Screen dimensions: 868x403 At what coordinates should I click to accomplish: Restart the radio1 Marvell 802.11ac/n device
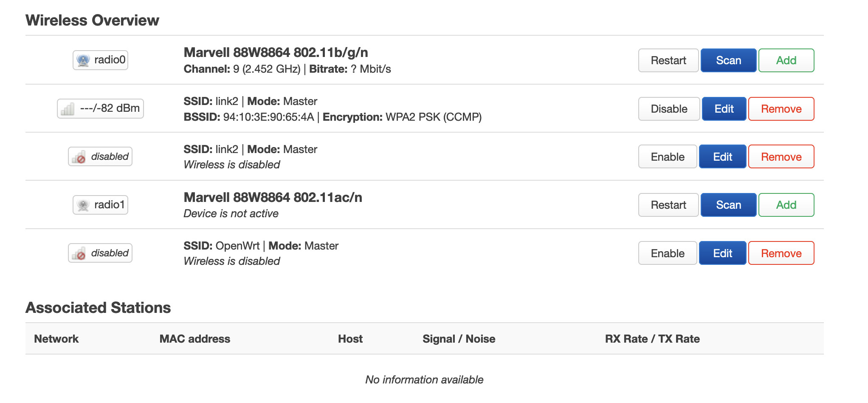[x=668, y=205]
